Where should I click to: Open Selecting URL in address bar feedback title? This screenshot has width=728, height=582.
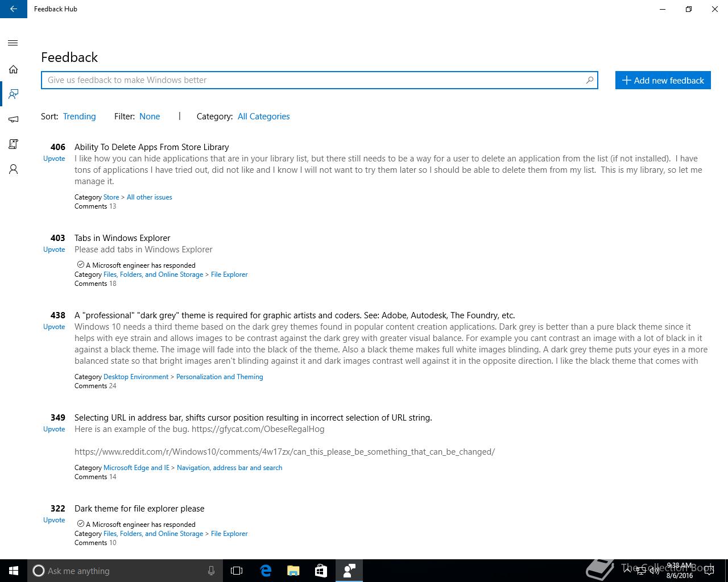[x=253, y=418]
